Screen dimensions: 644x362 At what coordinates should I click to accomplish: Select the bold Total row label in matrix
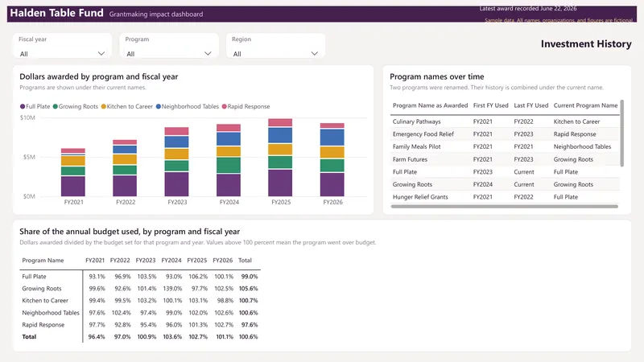[x=29, y=336]
